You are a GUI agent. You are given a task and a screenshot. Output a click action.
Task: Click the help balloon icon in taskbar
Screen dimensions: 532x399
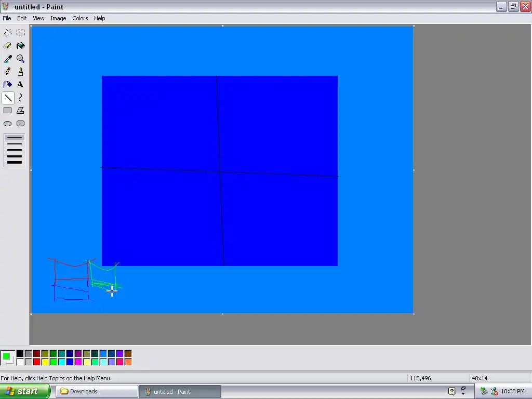coord(451,392)
